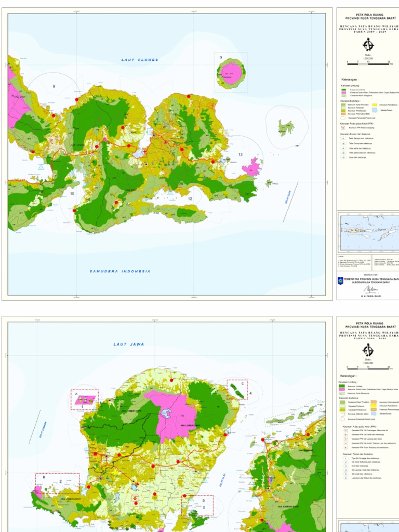Select dashed box A near Lombok
This screenshot has height=532, width=399.
click(84, 399)
